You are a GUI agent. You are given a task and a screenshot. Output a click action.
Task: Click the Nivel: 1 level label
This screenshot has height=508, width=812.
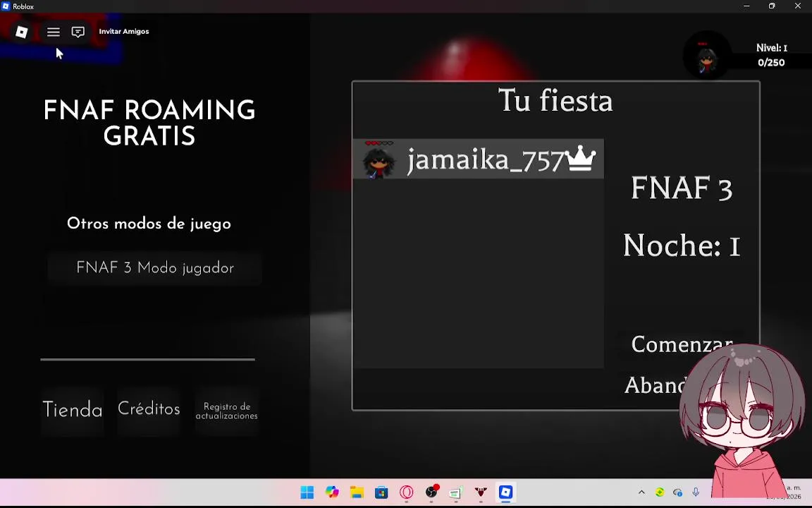pos(772,48)
